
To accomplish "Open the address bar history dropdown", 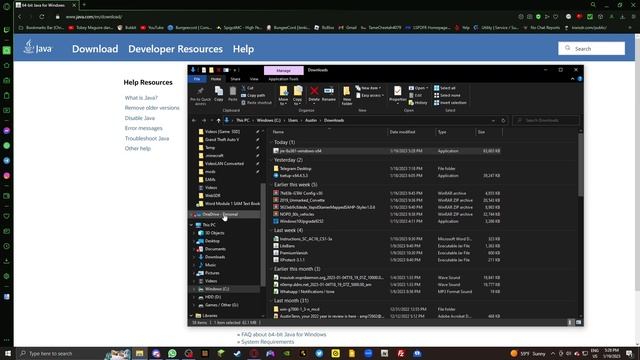I will 493,120.
